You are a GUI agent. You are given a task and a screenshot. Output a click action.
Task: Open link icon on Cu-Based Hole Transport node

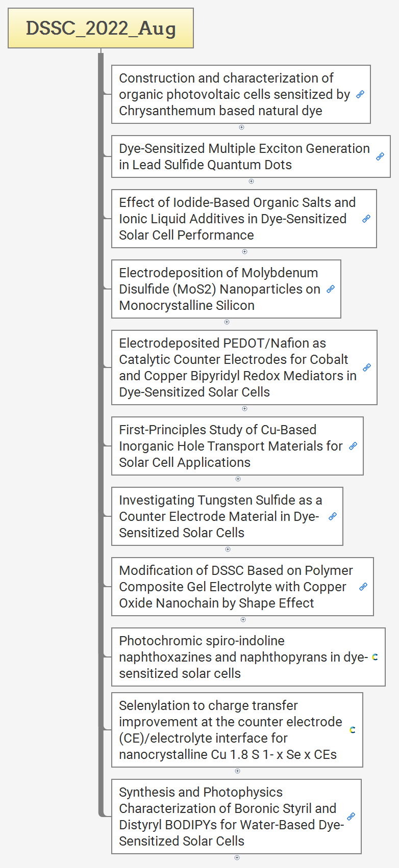[x=353, y=446]
